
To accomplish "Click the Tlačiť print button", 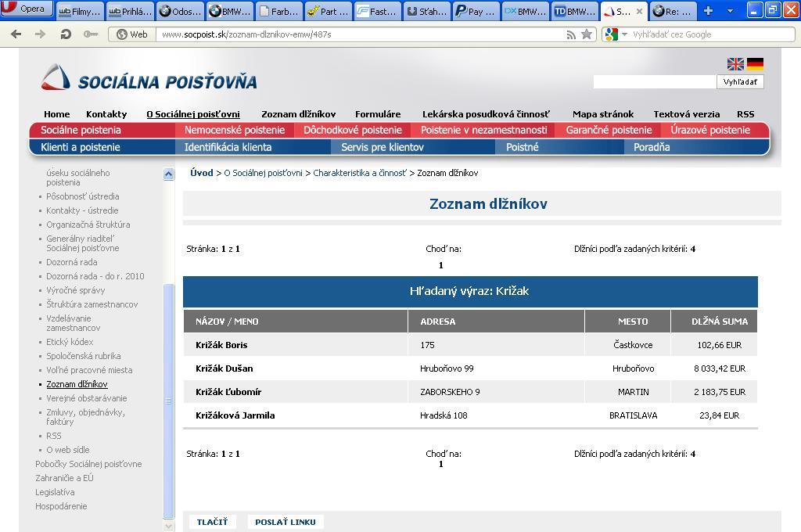I will point(212,522).
